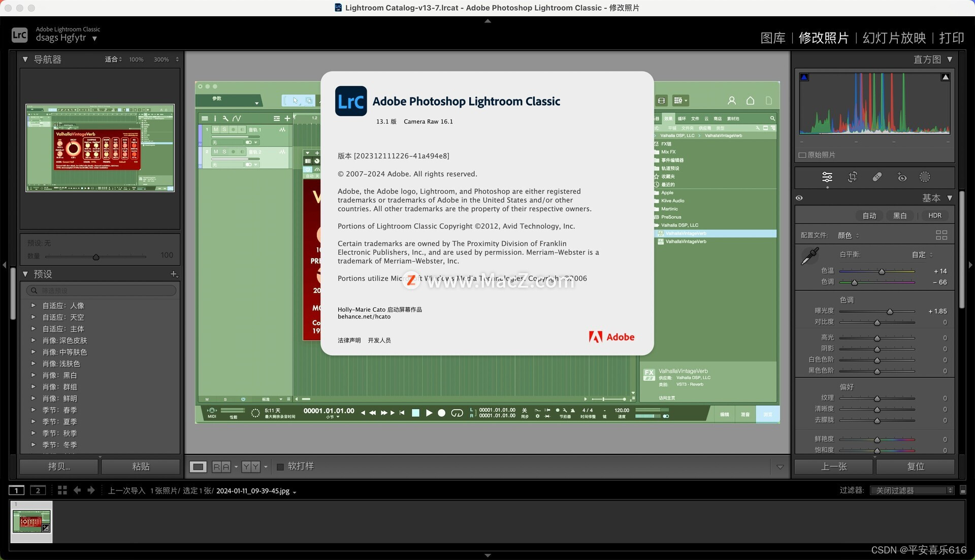Screen dimensions: 975x560
Task: Select the Edit sliders tool icon
Action: (827, 177)
